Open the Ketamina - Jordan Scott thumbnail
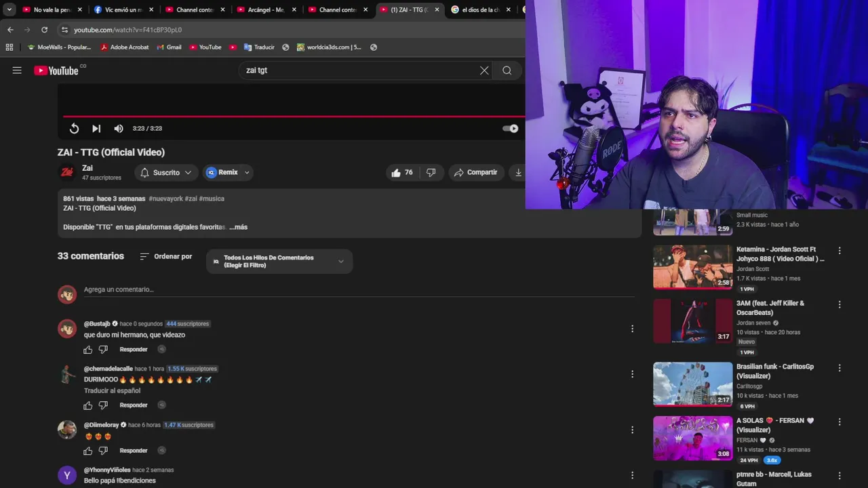 click(692, 267)
